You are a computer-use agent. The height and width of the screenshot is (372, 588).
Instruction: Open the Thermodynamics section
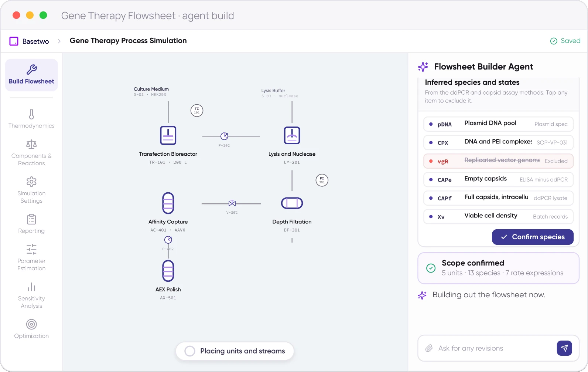[31, 119]
